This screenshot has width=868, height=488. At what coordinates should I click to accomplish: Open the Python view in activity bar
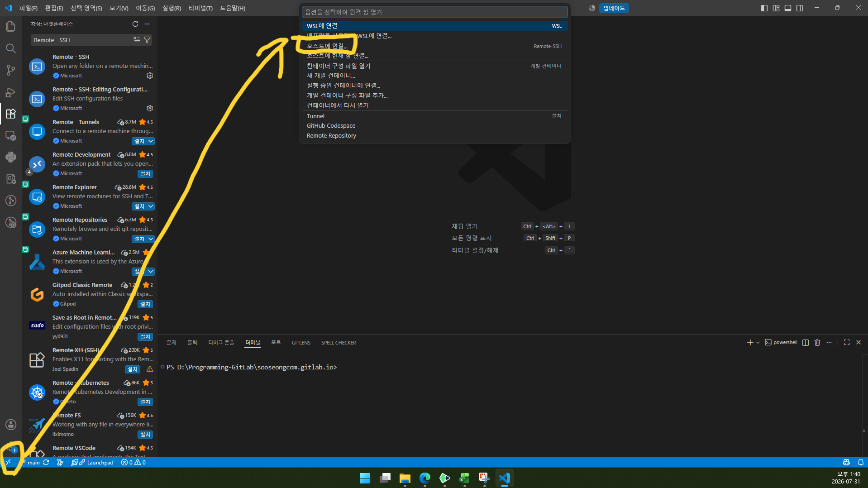point(11,157)
